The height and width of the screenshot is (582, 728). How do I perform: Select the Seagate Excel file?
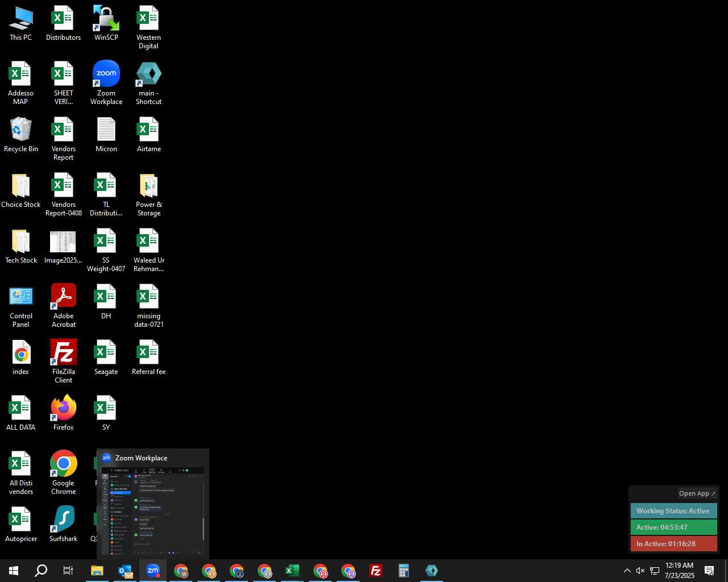click(106, 358)
